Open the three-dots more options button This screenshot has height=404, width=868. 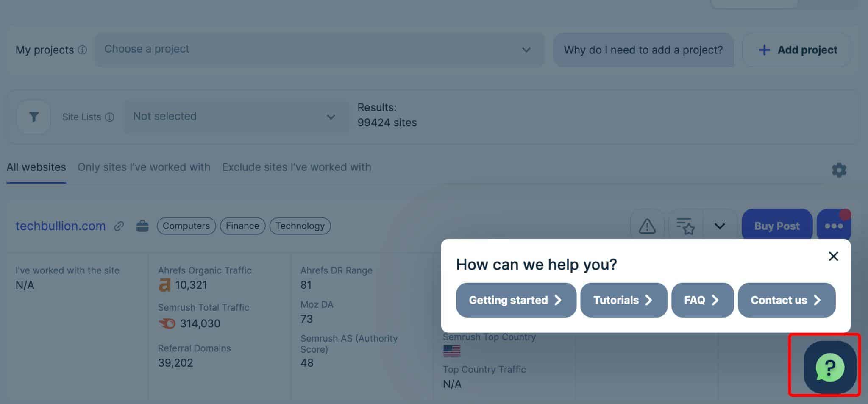pos(834,226)
